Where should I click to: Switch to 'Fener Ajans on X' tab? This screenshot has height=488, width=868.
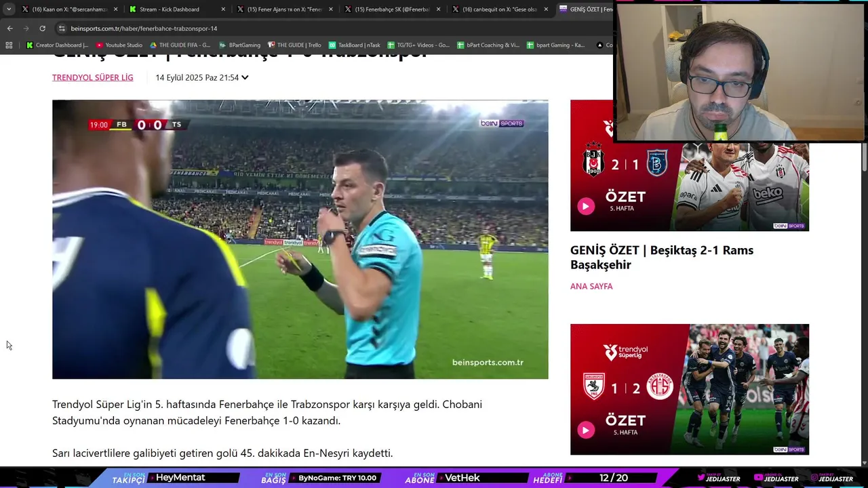click(284, 9)
